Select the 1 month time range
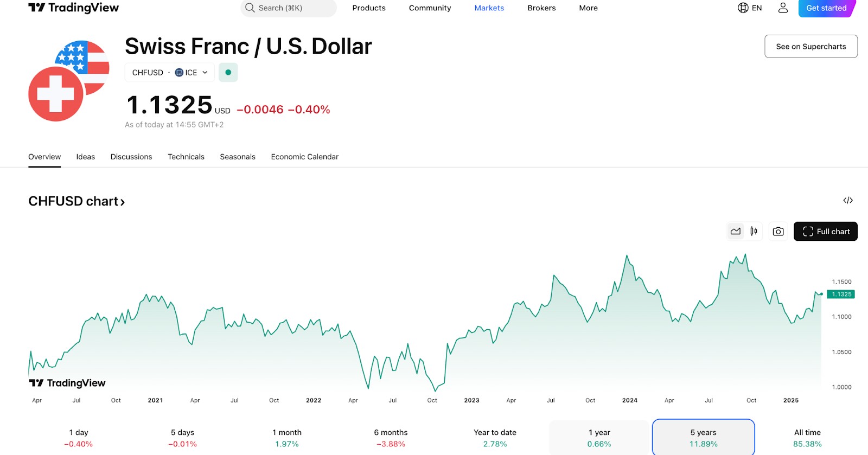 287,438
